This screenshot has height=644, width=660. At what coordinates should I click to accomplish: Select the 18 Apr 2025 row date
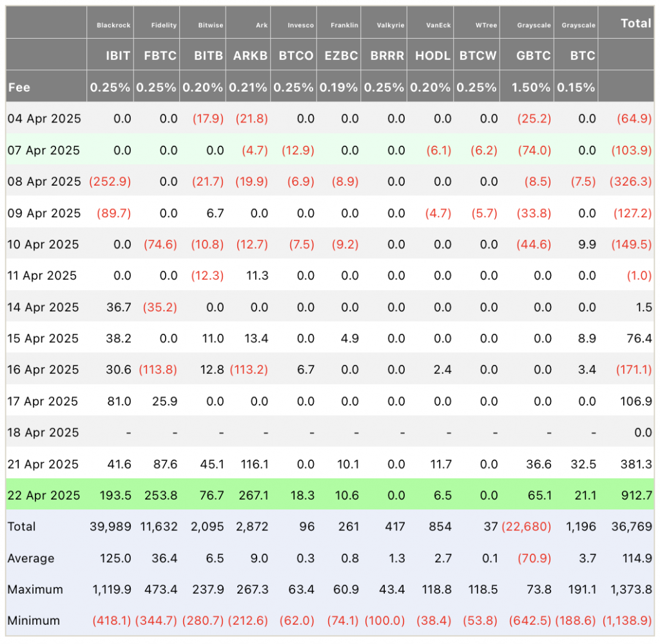(x=43, y=433)
